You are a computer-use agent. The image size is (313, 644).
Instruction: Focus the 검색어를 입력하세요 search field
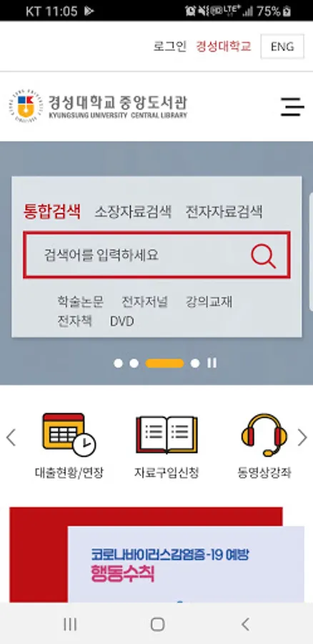[x=137, y=255]
